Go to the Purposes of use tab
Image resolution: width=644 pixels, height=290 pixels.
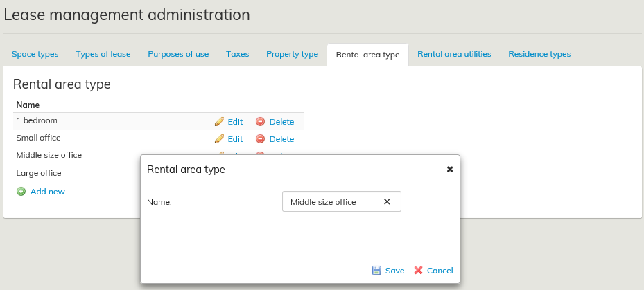click(178, 54)
